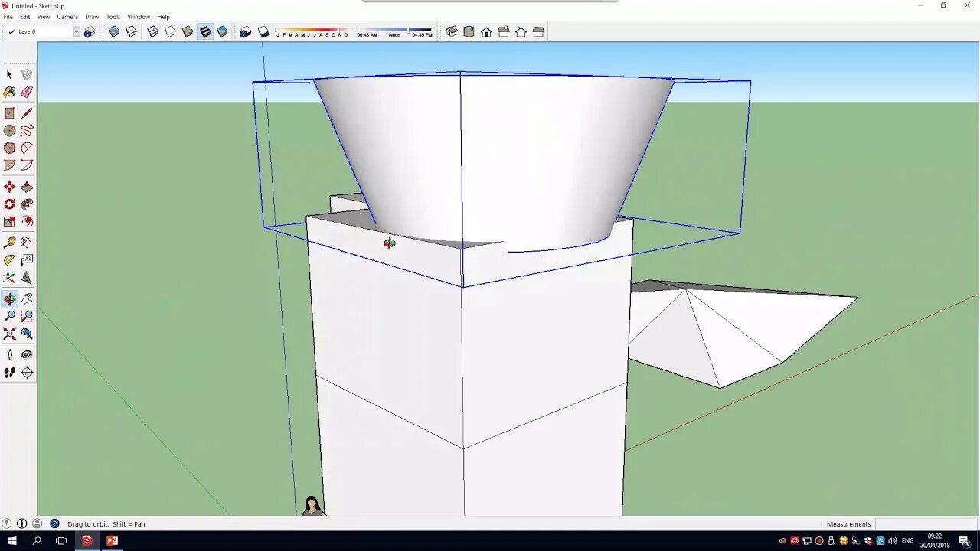The width and height of the screenshot is (980, 551).
Task: Click the active Orbit tool
Action: tap(9, 298)
